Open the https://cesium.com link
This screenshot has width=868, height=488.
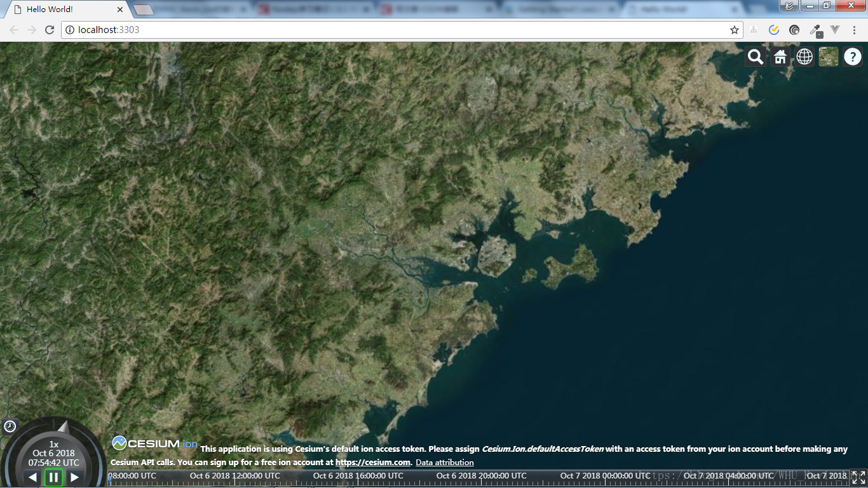pos(372,463)
